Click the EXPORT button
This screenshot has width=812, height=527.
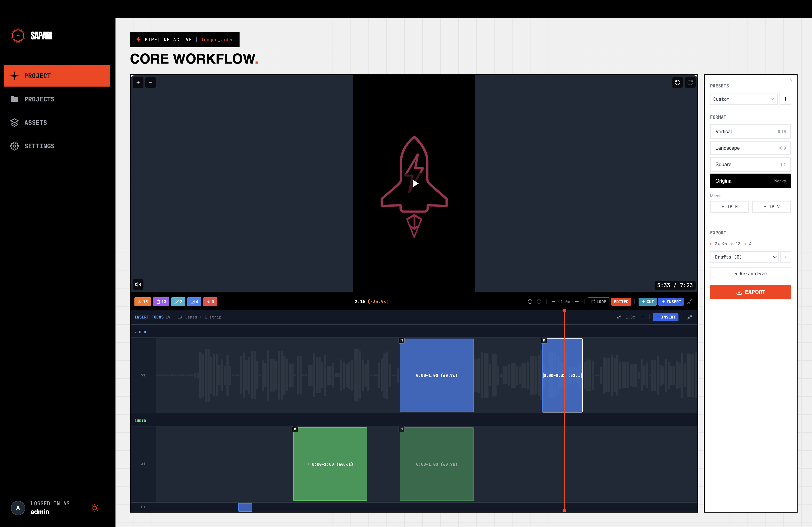pyautogui.click(x=750, y=292)
